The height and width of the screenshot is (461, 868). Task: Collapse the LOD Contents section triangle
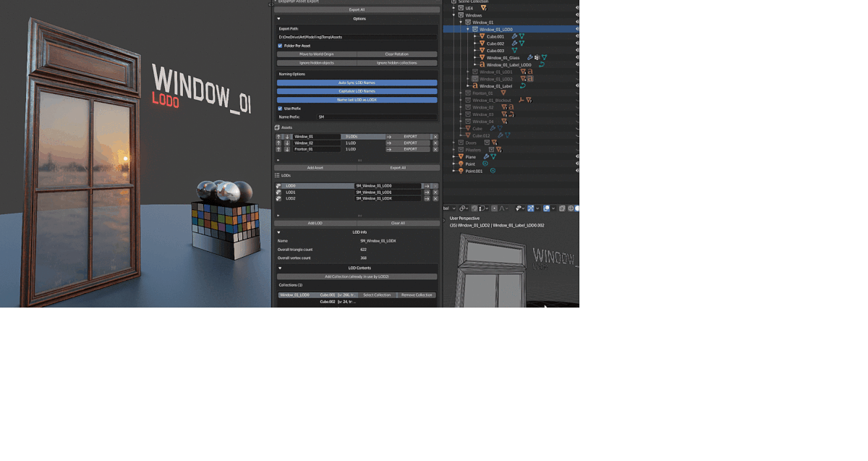(279, 268)
